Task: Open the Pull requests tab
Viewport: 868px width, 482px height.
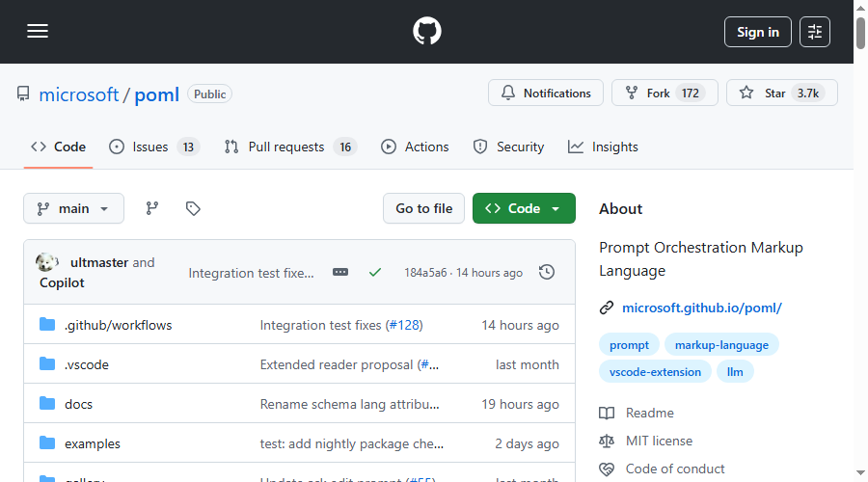Action: (290, 147)
